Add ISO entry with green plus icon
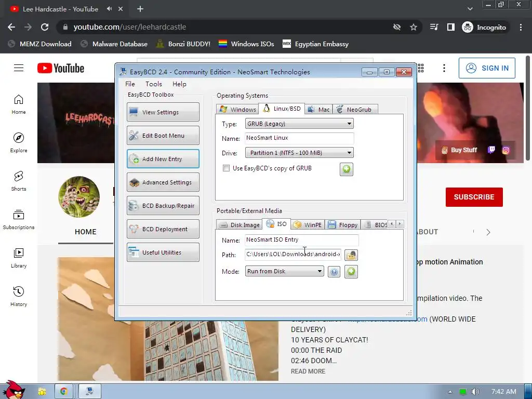The image size is (532, 399). pyautogui.click(x=351, y=271)
